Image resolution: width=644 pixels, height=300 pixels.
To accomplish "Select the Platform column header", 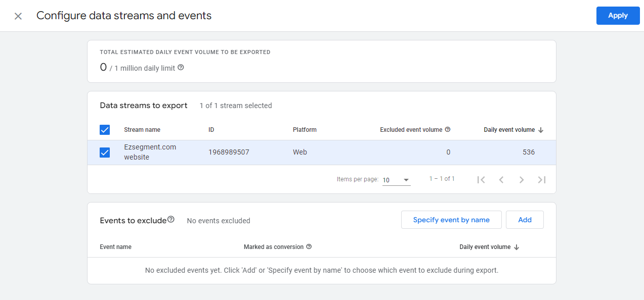I will coord(305,129).
